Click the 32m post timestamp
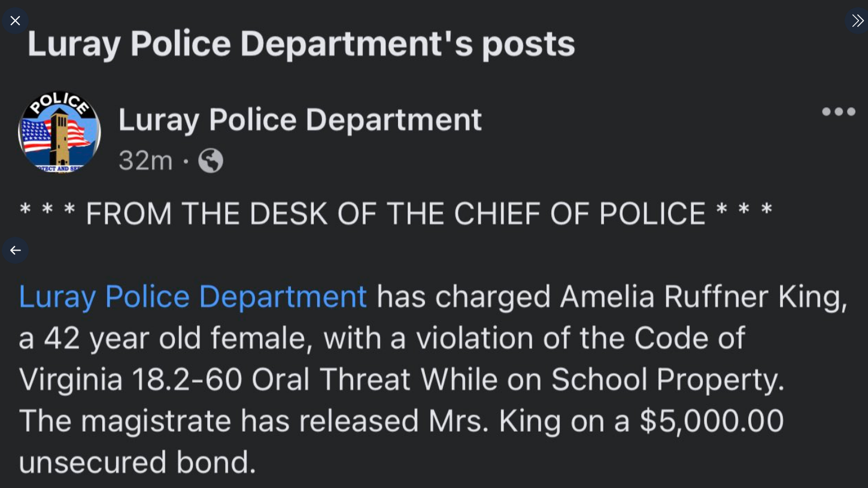The image size is (868, 488). click(145, 160)
